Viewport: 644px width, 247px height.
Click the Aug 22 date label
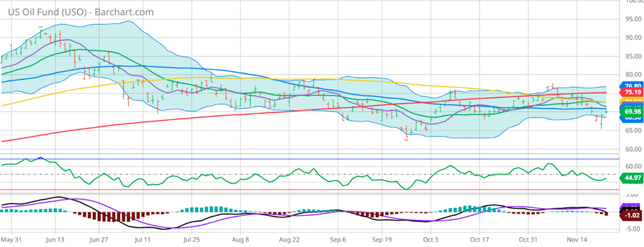coord(289,239)
